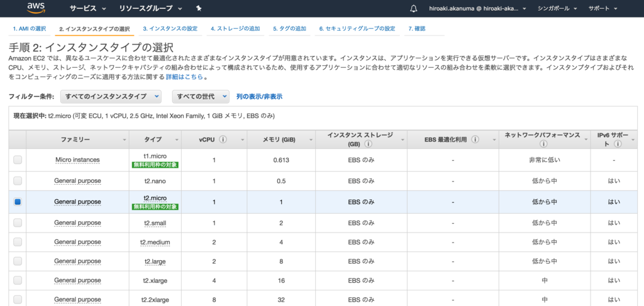Open the サービス dropdown menu

pos(87,8)
